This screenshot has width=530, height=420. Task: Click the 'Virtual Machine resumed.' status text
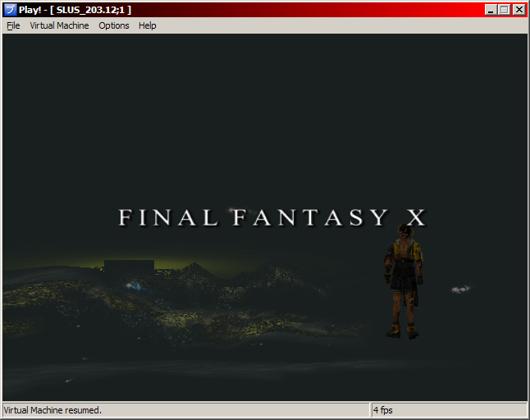pyautogui.click(x=53, y=410)
